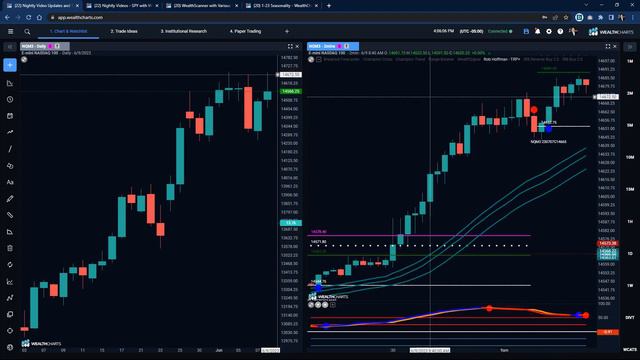Select the Aa text annotation tool
Screen dimensions: 640x360
[x=10, y=182]
